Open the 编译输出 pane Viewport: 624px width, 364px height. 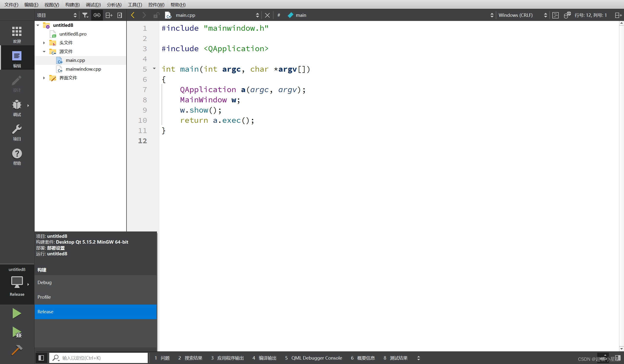pyautogui.click(x=264, y=358)
